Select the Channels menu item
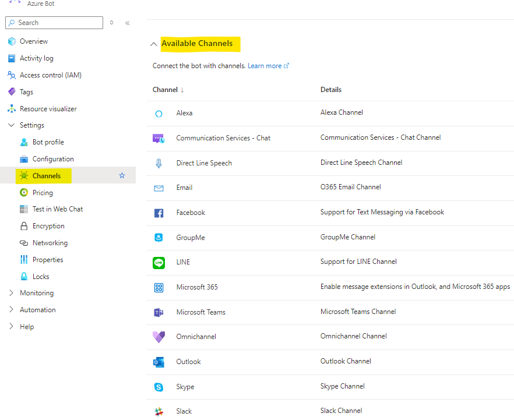 coord(47,176)
